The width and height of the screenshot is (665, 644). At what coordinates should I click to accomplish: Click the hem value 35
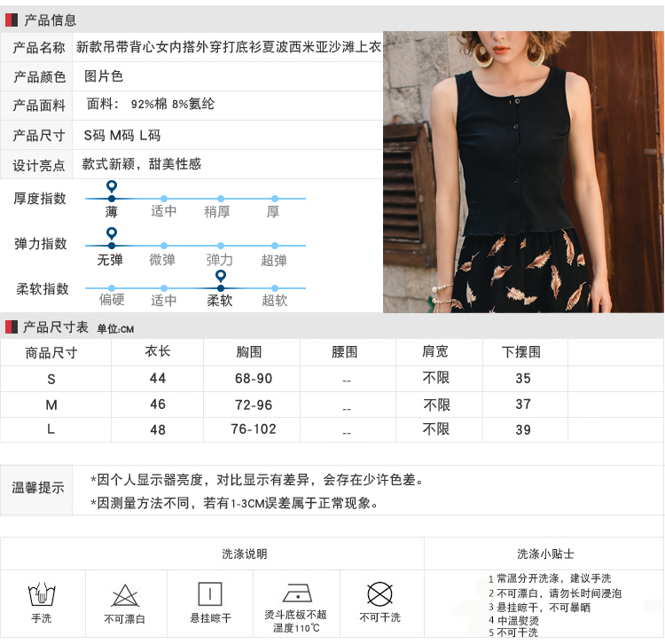pyautogui.click(x=523, y=379)
